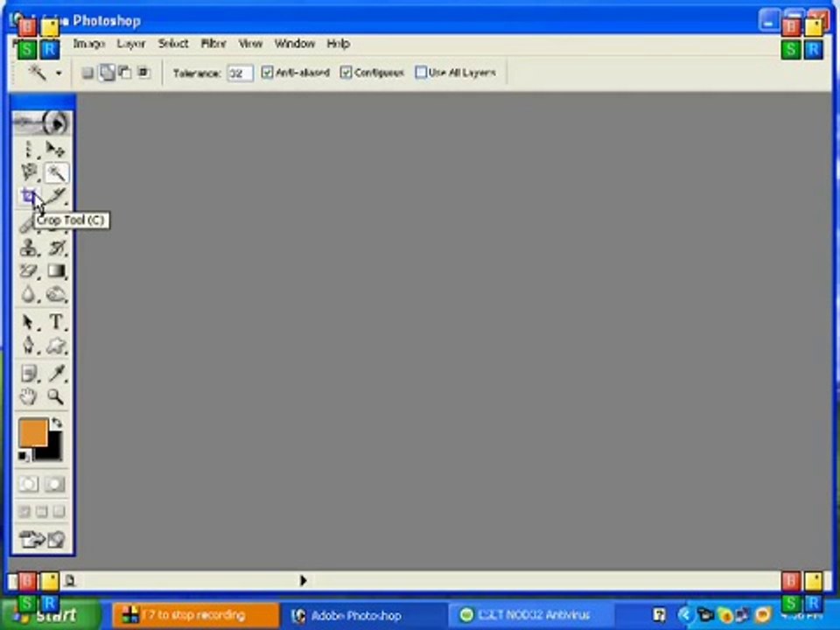This screenshot has width=840, height=630.
Task: Select the Move tool
Action: pyautogui.click(x=55, y=149)
